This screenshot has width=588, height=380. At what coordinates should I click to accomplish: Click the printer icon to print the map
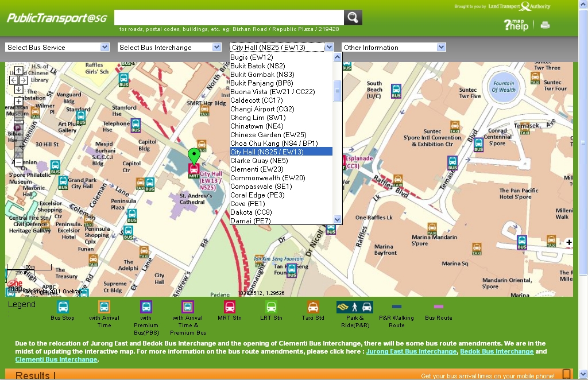point(544,25)
